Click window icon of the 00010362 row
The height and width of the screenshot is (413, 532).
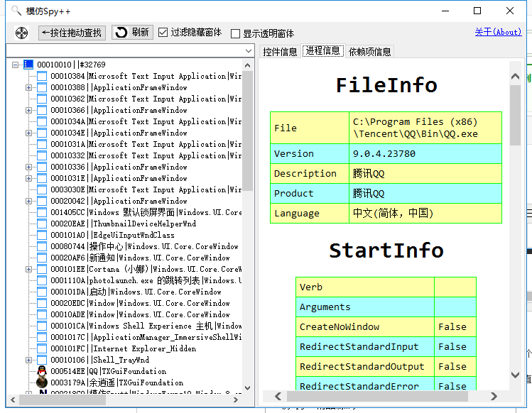pyautogui.click(x=42, y=99)
